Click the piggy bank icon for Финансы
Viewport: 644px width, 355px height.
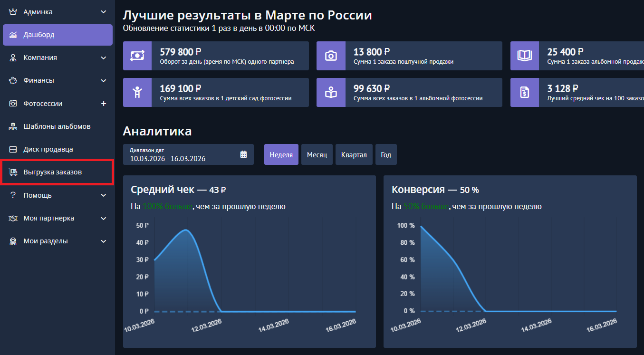(13, 81)
